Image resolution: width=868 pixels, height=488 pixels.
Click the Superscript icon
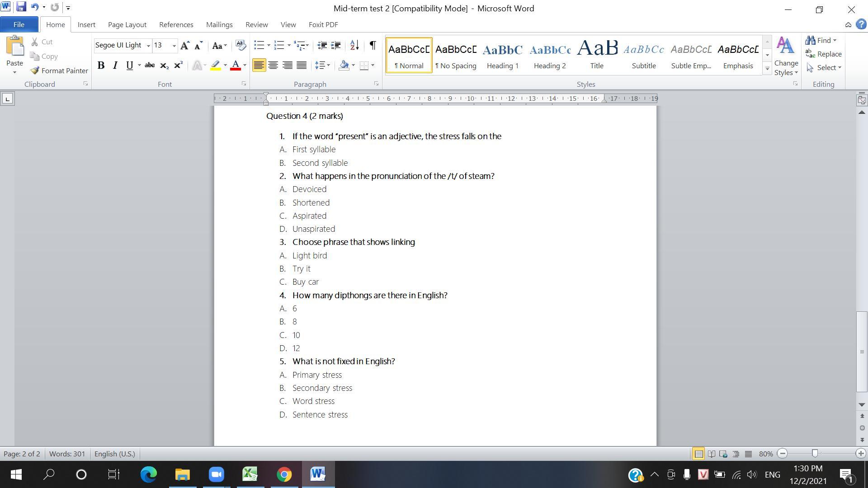179,66
